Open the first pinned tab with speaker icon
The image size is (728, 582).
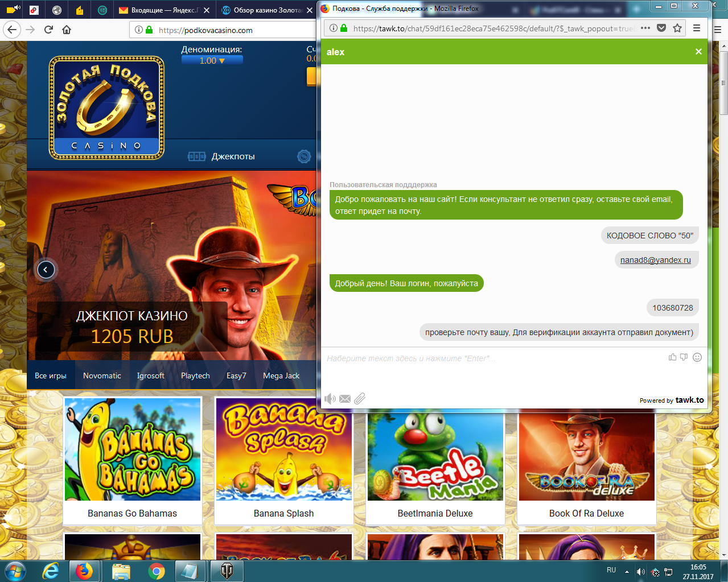[13, 10]
